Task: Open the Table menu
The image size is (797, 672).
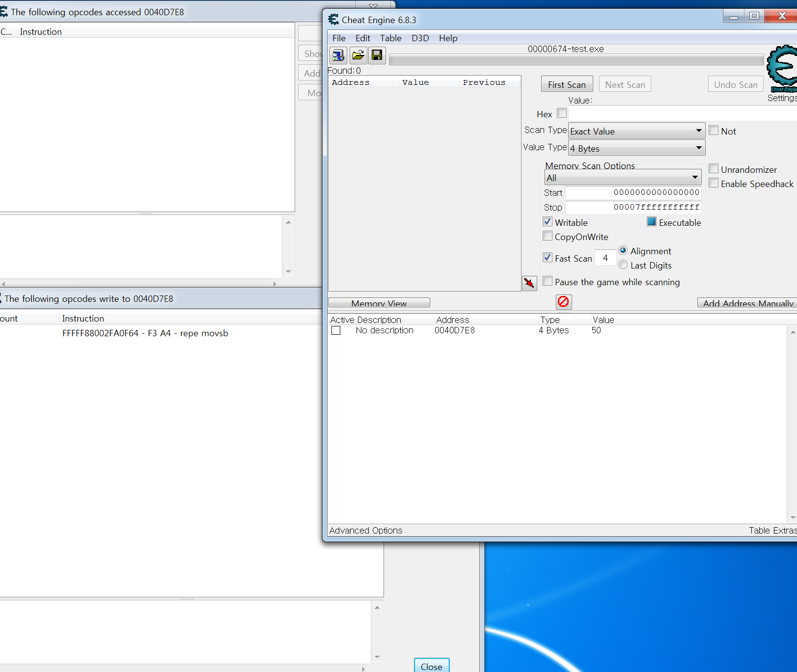Action: pyautogui.click(x=390, y=38)
